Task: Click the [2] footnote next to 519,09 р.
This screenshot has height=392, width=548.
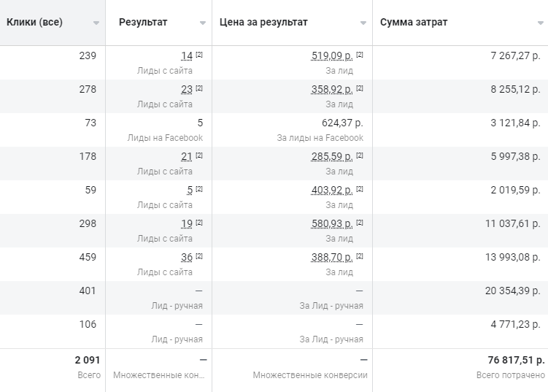Action: 360,55
